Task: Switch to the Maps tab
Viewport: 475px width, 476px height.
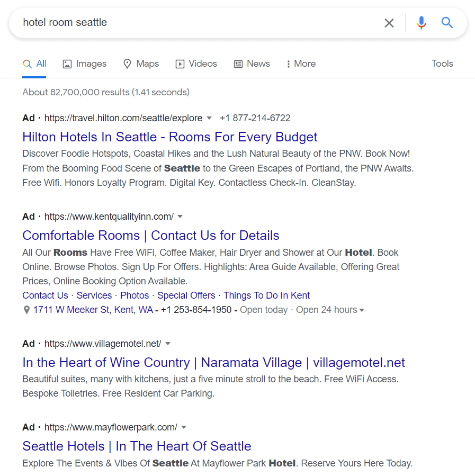Action: tap(141, 64)
